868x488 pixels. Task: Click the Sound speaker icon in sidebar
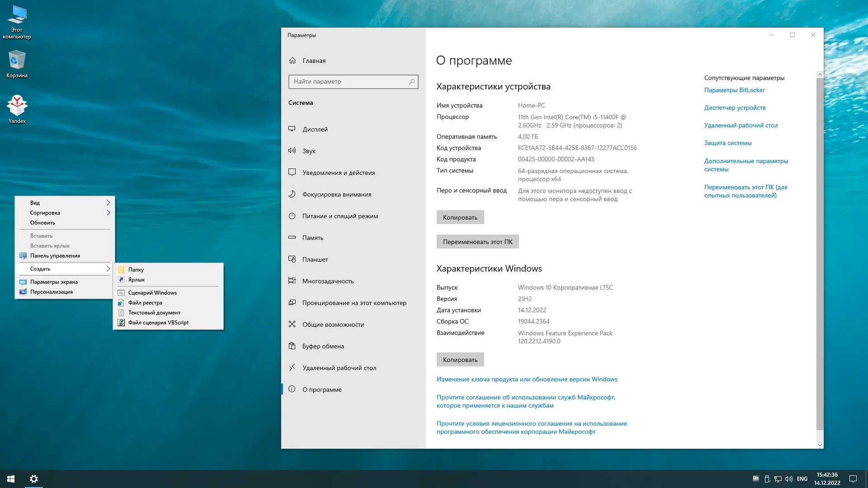[x=292, y=150]
